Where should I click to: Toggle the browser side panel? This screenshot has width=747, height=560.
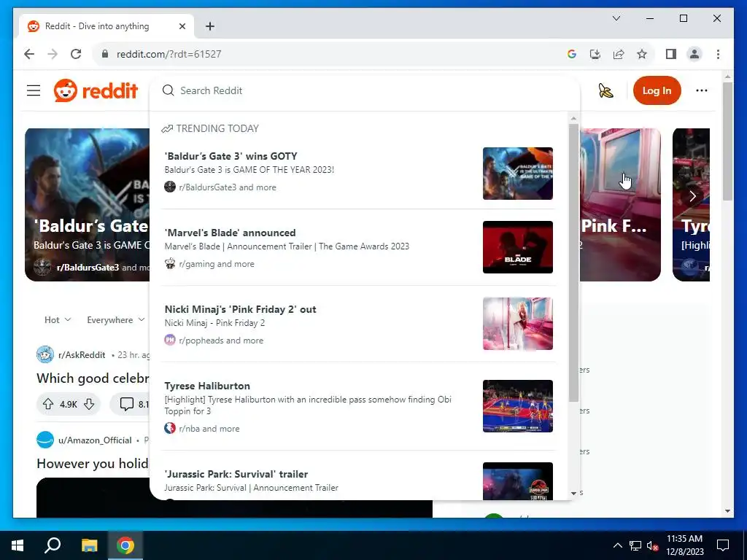tap(671, 54)
